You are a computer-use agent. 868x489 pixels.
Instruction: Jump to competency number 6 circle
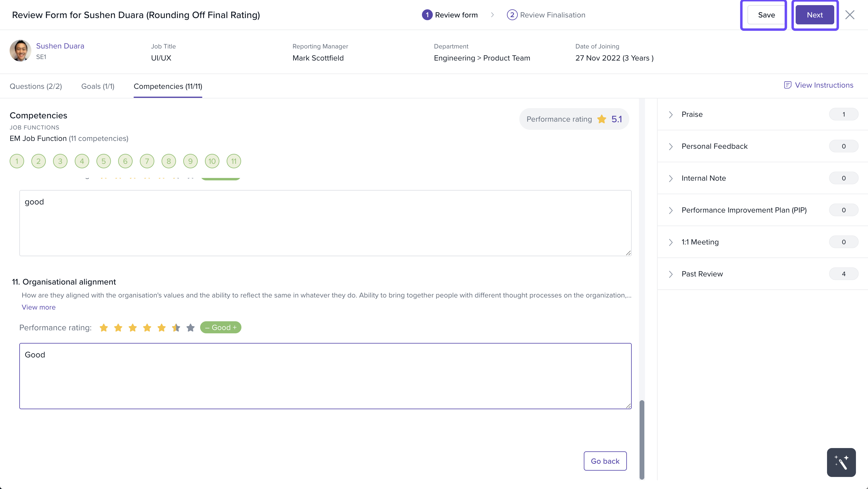coord(125,161)
